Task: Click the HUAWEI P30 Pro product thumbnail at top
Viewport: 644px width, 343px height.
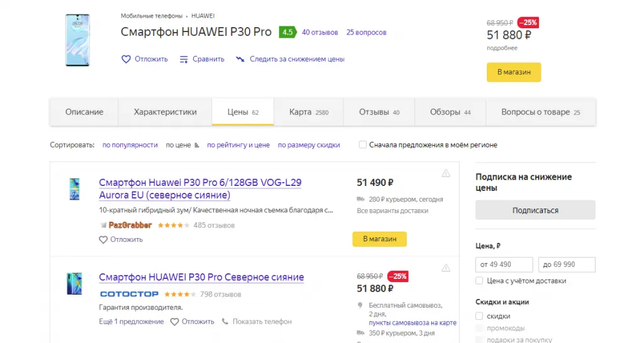Action: 77,40
